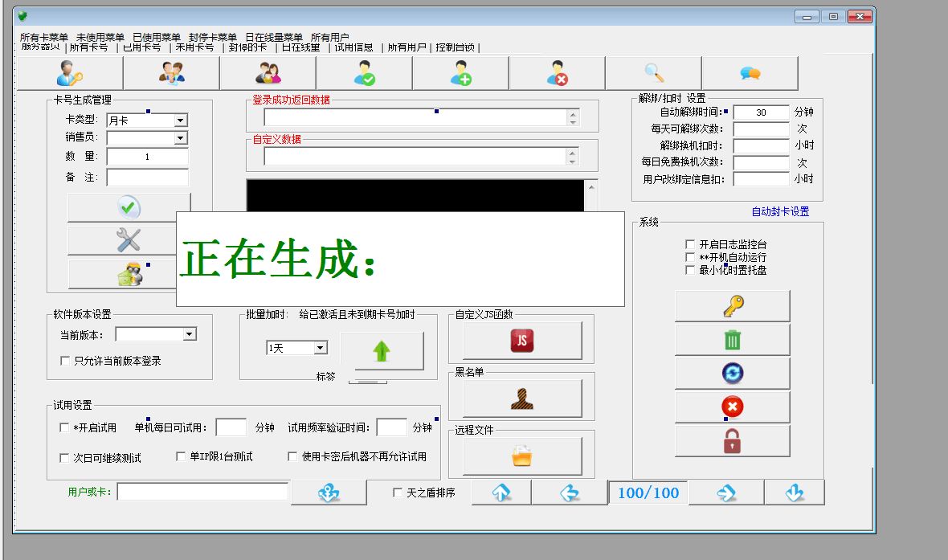Open 自动封卡设置 link
Screen dimensions: 948x560
click(780, 211)
